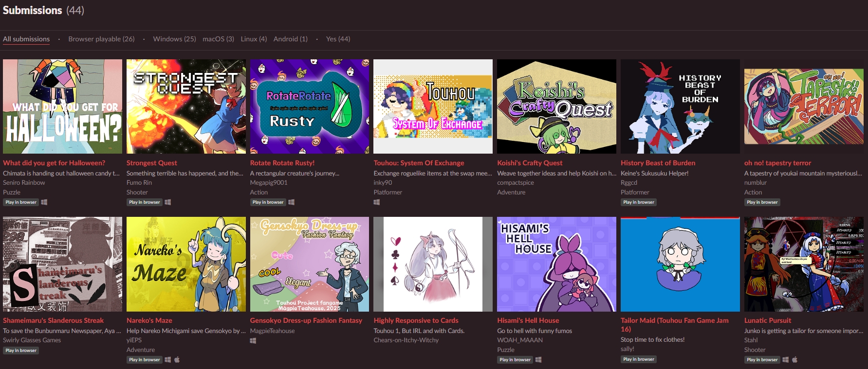Viewport: 868px width, 369px height.
Task: Click Windows icon under Gensokyo Dress-up Fashion Fantasy
Action: click(x=253, y=341)
